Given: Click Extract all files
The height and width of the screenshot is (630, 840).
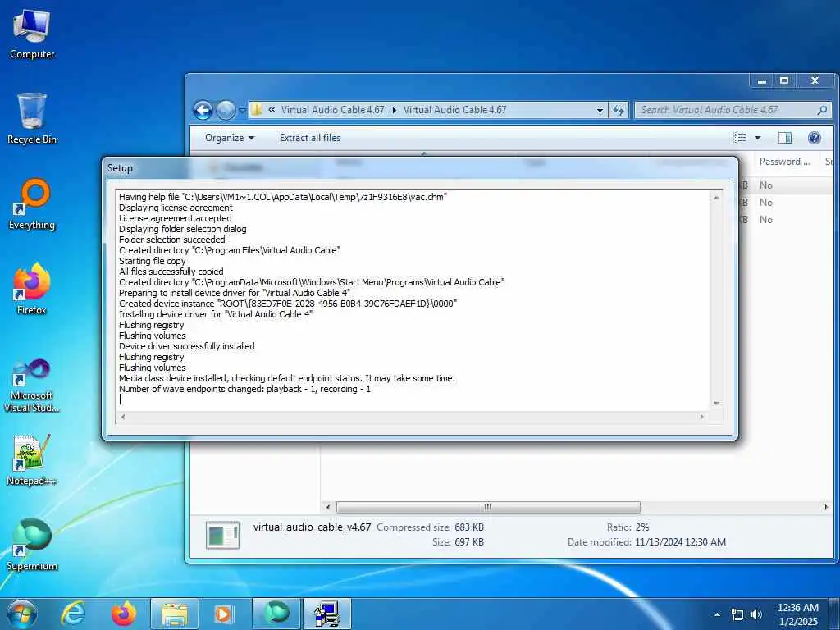Looking at the screenshot, I should pyautogui.click(x=309, y=138).
